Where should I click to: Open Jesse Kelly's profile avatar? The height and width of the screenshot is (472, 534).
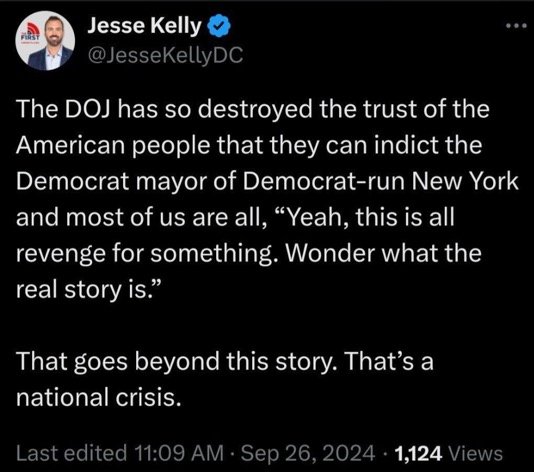pyautogui.click(x=45, y=41)
